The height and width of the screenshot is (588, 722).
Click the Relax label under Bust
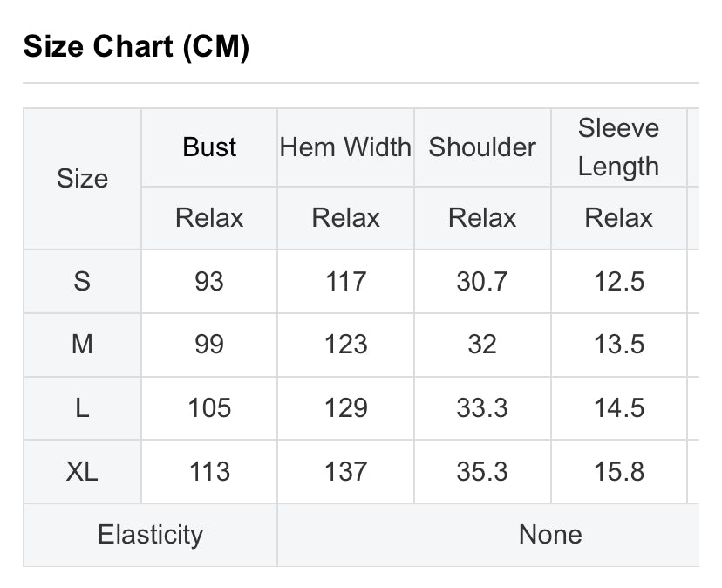pos(209,218)
